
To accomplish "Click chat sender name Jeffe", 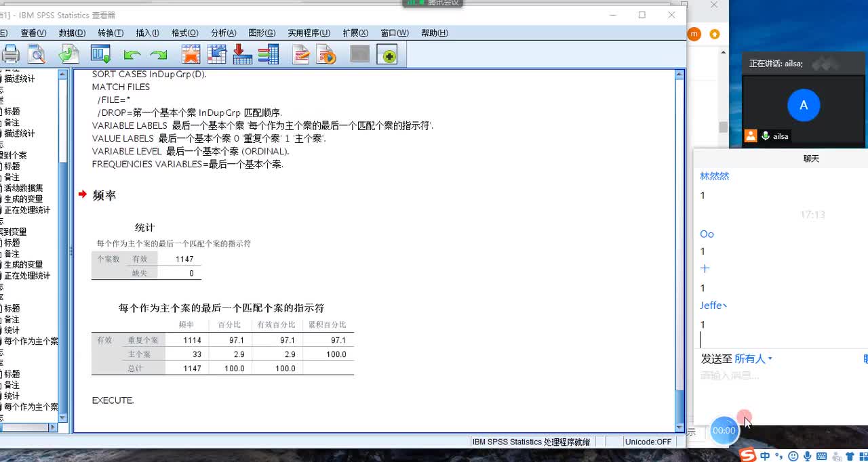I will [713, 306].
